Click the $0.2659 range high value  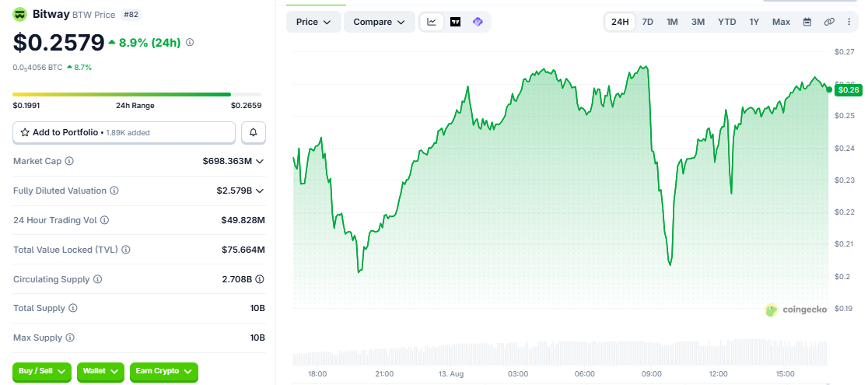click(247, 105)
